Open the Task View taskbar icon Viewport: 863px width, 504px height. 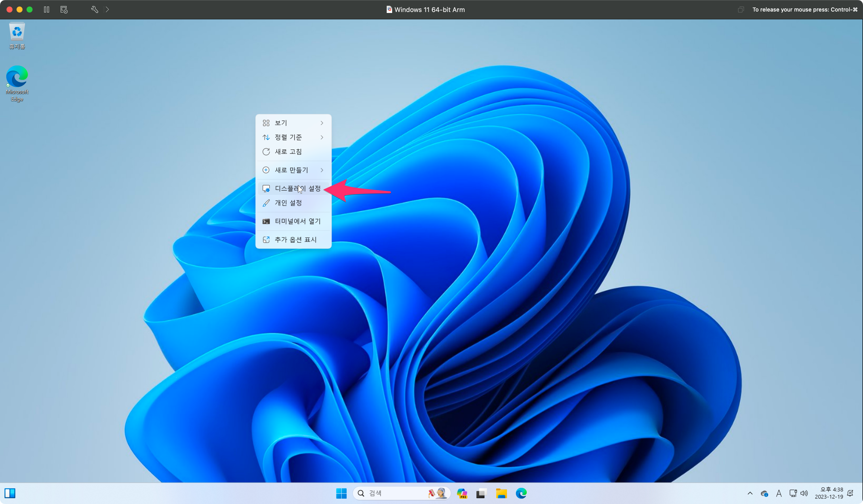(481, 493)
